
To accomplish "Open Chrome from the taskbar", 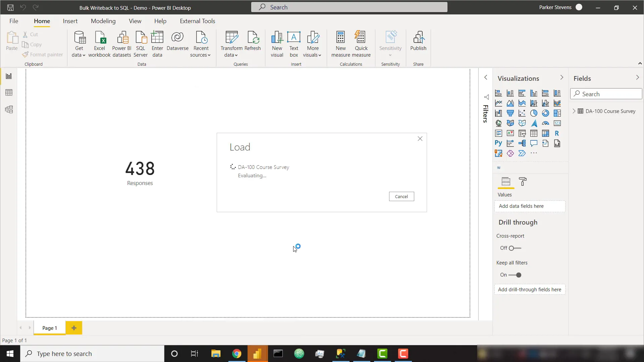I will tap(236, 354).
